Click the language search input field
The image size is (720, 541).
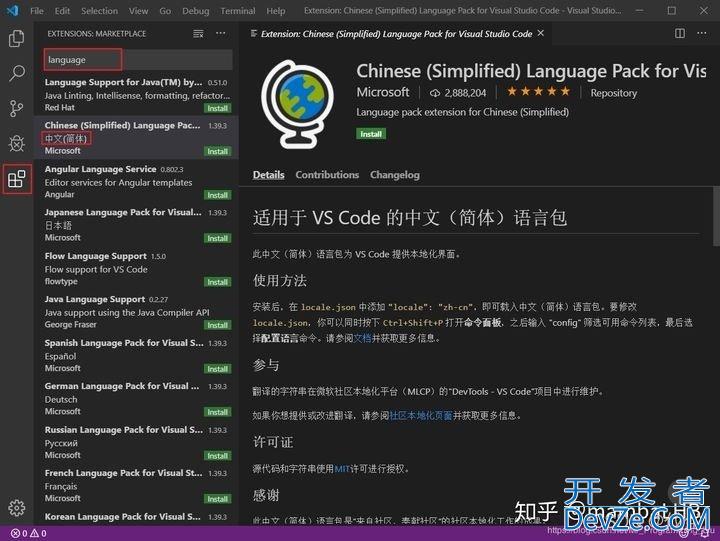138,60
